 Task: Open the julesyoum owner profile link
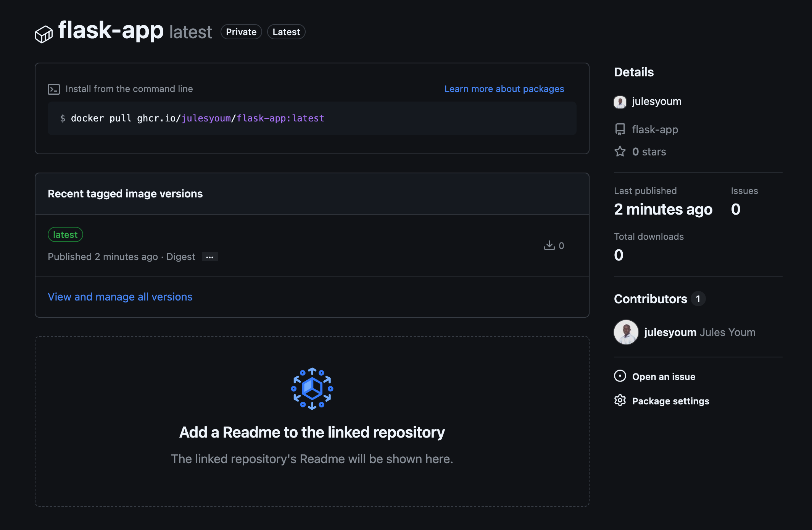pyautogui.click(x=656, y=102)
